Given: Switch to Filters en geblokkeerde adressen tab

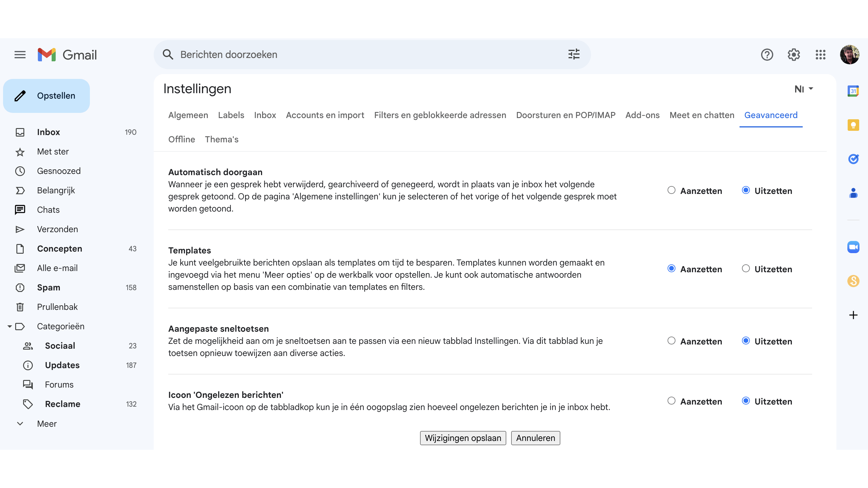Looking at the screenshot, I should point(440,115).
